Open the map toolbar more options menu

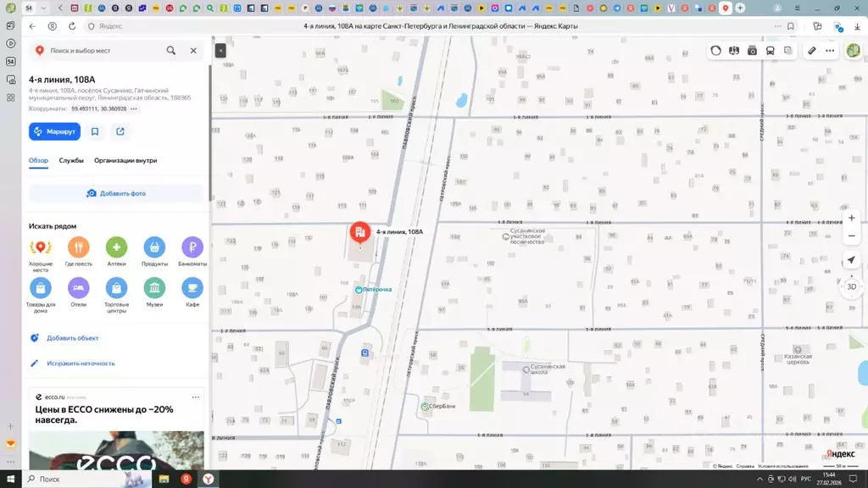tap(830, 51)
